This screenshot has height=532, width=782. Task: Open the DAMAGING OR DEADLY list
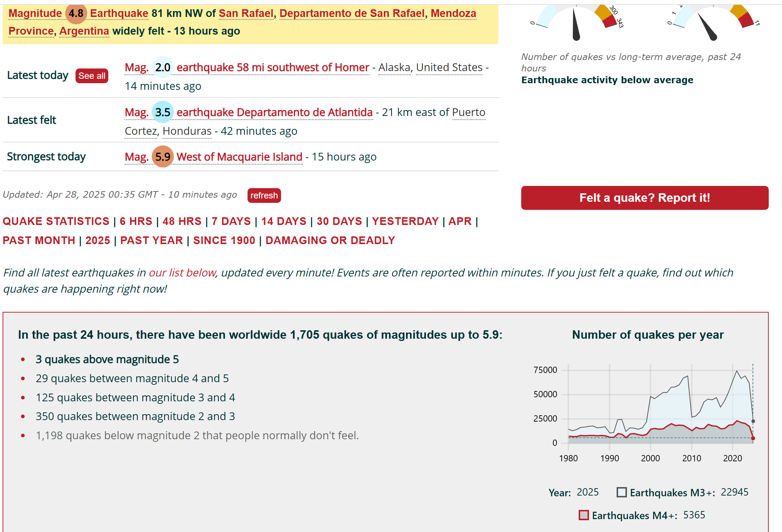pyautogui.click(x=330, y=240)
